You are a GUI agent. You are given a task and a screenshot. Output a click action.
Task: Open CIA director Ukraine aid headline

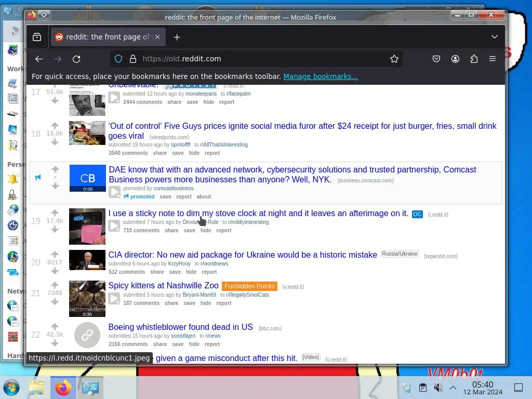pos(243,255)
